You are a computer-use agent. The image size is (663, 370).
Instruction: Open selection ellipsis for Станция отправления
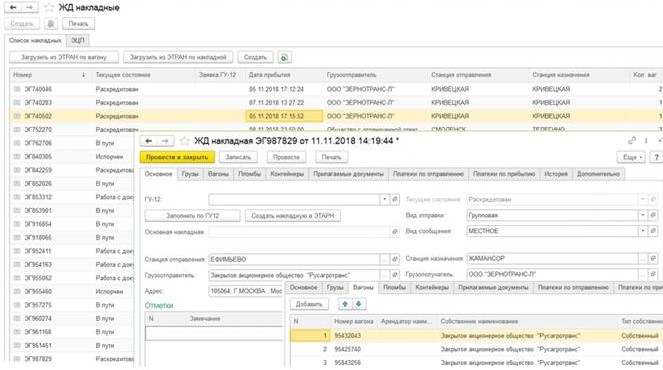coord(384,259)
